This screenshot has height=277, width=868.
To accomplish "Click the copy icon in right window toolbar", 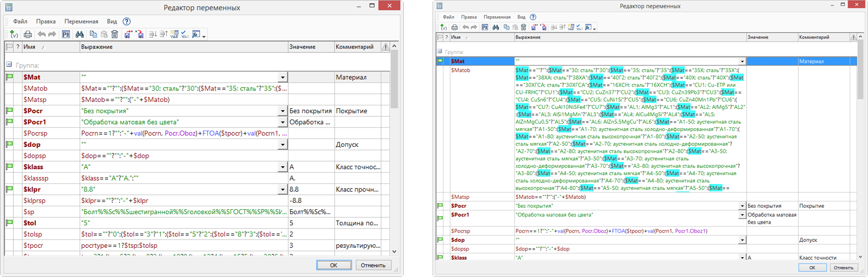I will [506, 27].
